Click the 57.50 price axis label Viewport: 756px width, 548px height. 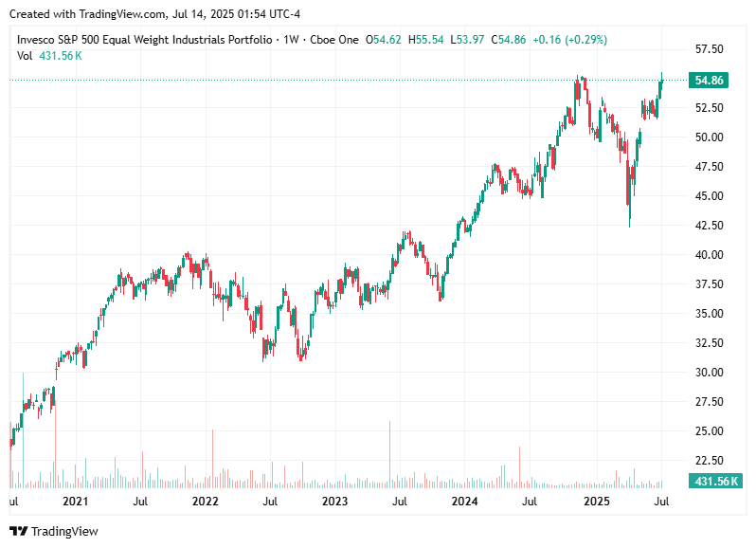[x=710, y=49]
